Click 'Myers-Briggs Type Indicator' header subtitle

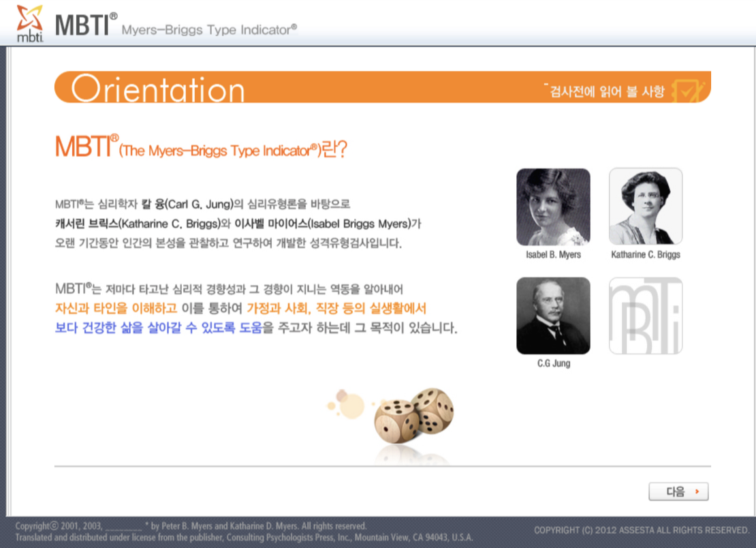point(209,30)
